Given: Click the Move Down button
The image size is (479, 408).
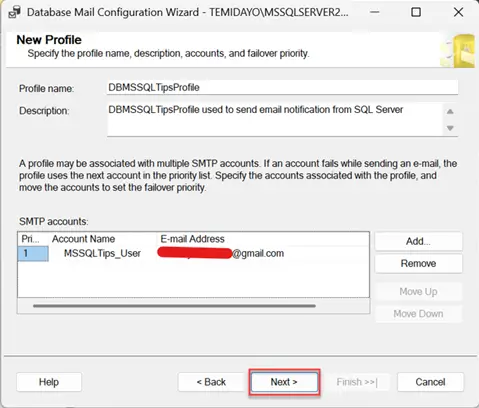Looking at the screenshot, I should coord(418,314).
